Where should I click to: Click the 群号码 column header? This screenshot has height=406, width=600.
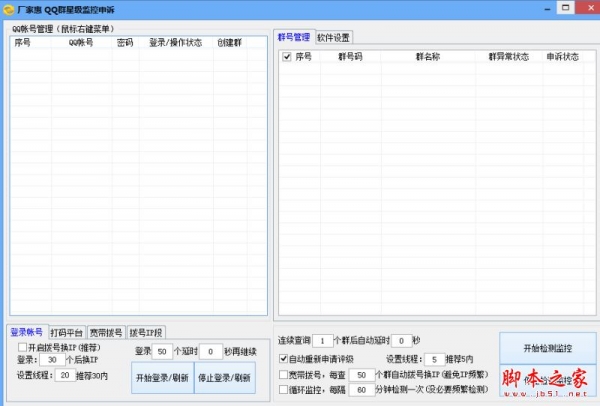pyautogui.click(x=351, y=57)
